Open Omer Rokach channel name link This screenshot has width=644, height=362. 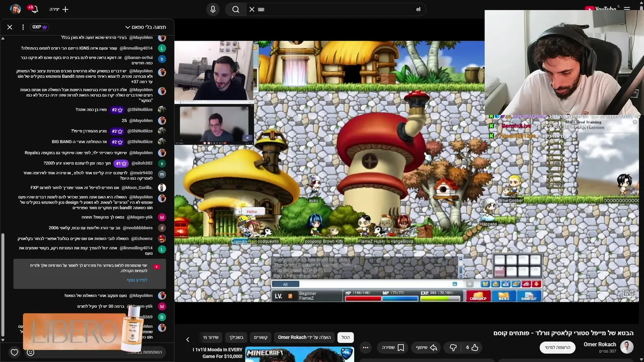point(600,344)
